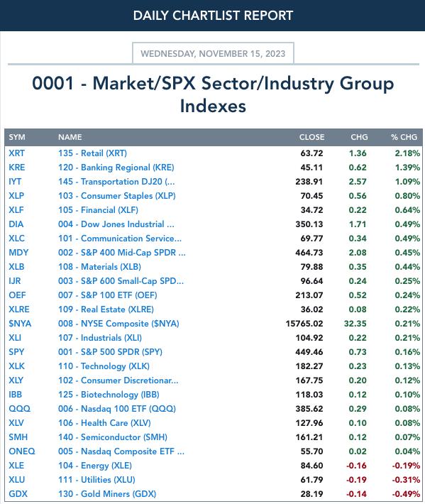Click the CLOSE column header
This screenshot has height=504, width=425.
(x=311, y=137)
